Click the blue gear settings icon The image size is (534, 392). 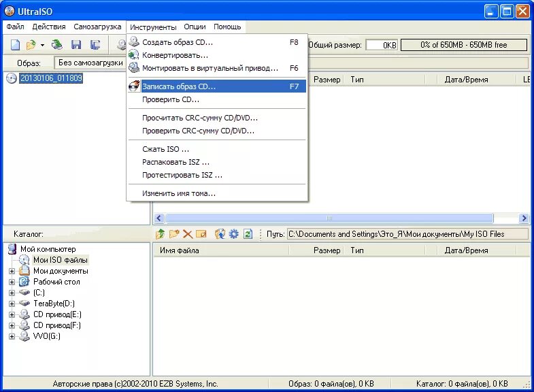pyautogui.click(x=233, y=234)
